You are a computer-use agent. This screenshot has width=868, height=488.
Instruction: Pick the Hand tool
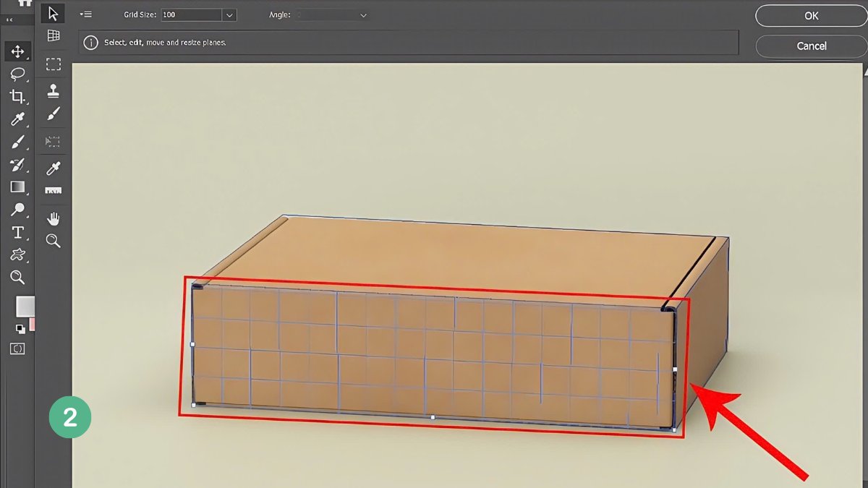53,218
